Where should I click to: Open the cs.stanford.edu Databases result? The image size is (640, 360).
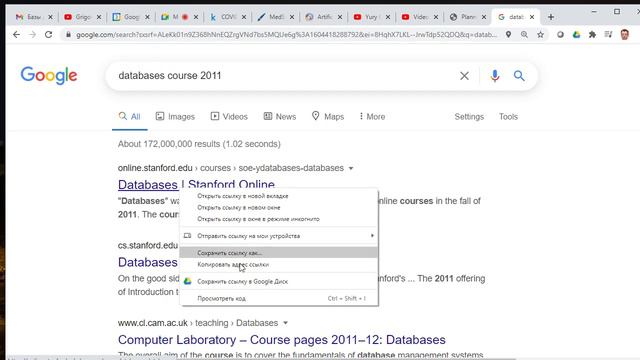148,262
